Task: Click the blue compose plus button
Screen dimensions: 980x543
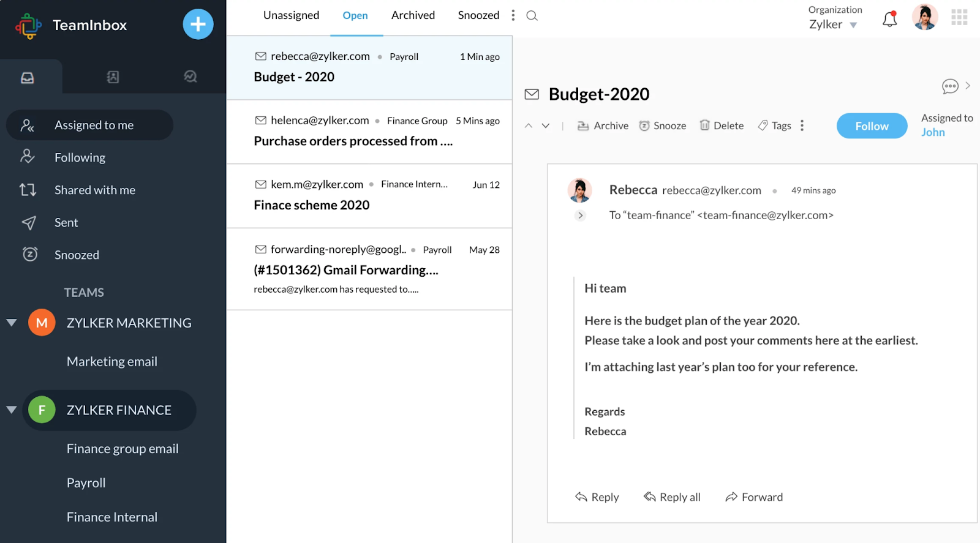Action: [198, 24]
